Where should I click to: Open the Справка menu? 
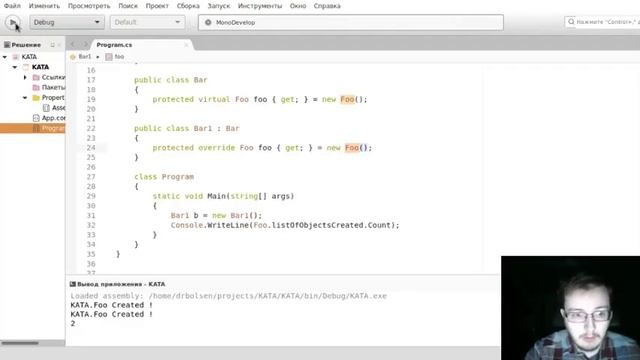tap(327, 6)
